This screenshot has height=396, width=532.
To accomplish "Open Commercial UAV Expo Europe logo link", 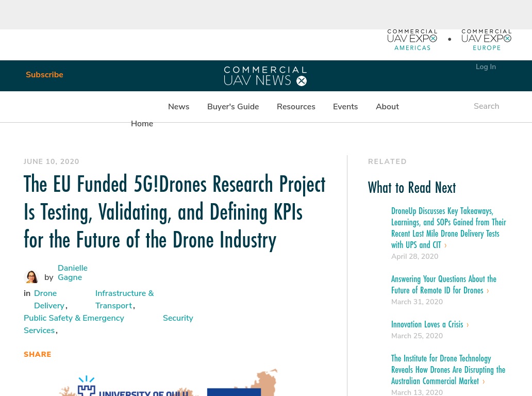I will pos(486,40).
